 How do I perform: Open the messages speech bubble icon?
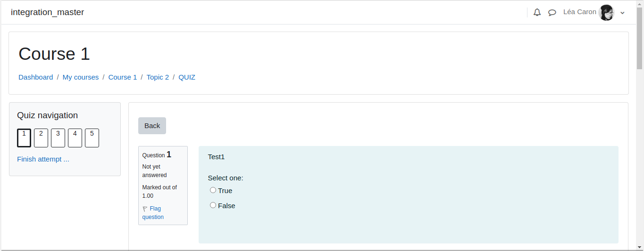tap(552, 13)
